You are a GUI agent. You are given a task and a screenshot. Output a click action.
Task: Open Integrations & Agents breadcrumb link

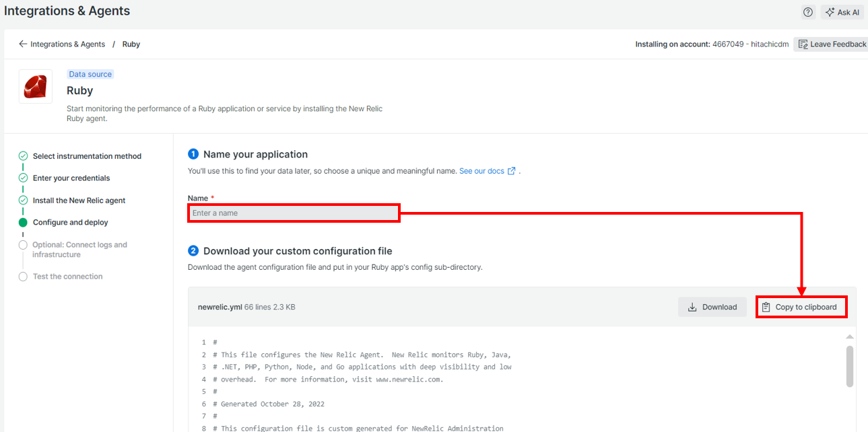[x=67, y=44]
